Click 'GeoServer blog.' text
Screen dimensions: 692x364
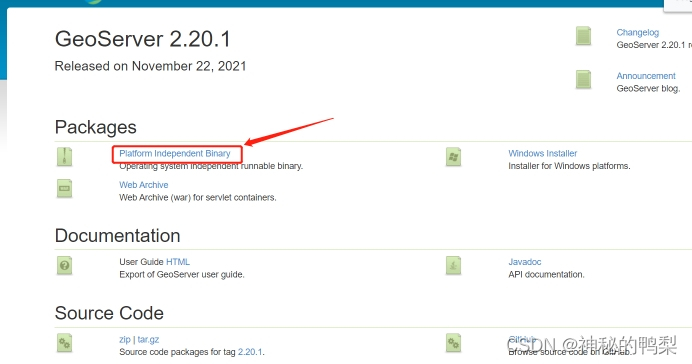[x=648, y=89]
